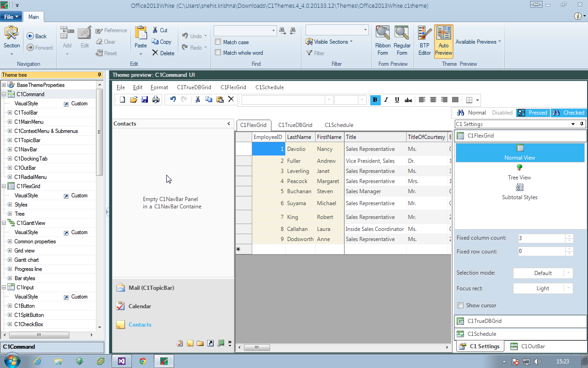
Task: Click the Save icon in preview toolbar
Action: [x=145, y=99]
